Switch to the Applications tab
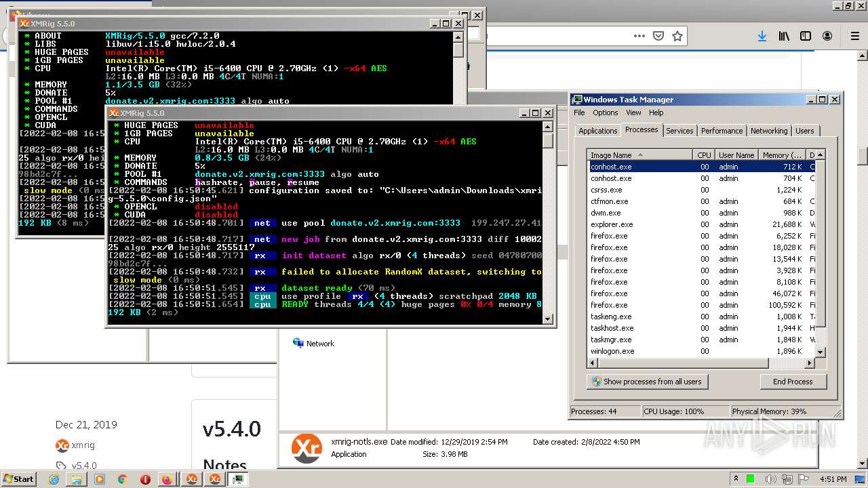Image resolution: width=868 pixels, height=488 pixels. pos(597,131)
